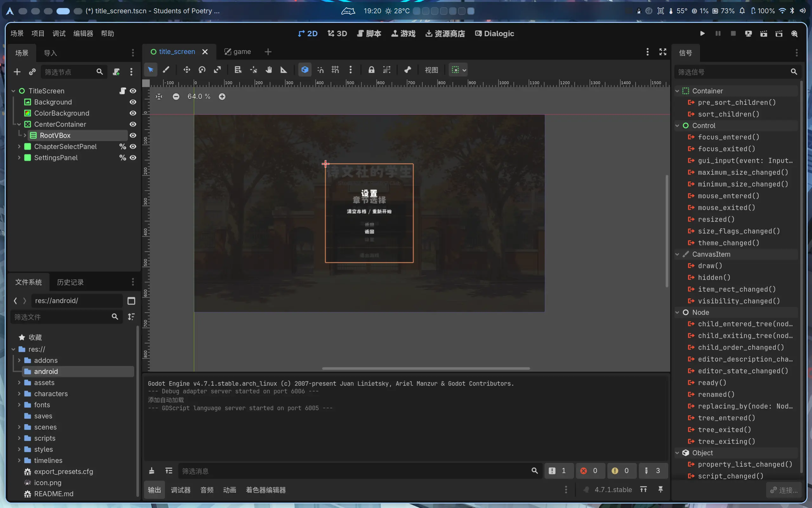Group the selected node's children
This screenshot has height=508, width=812.
click(387, 70)
